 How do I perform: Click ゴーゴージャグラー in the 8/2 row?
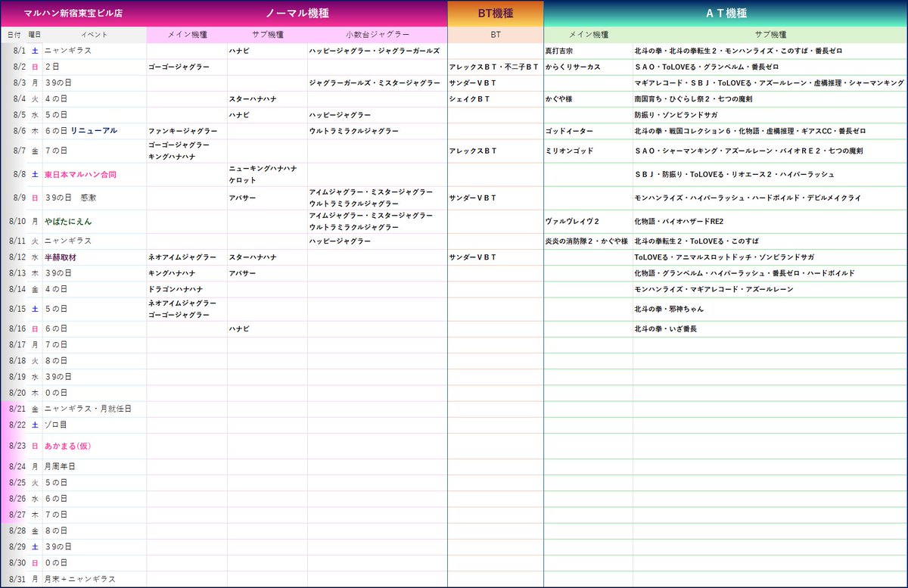click(x=179, y=67)
